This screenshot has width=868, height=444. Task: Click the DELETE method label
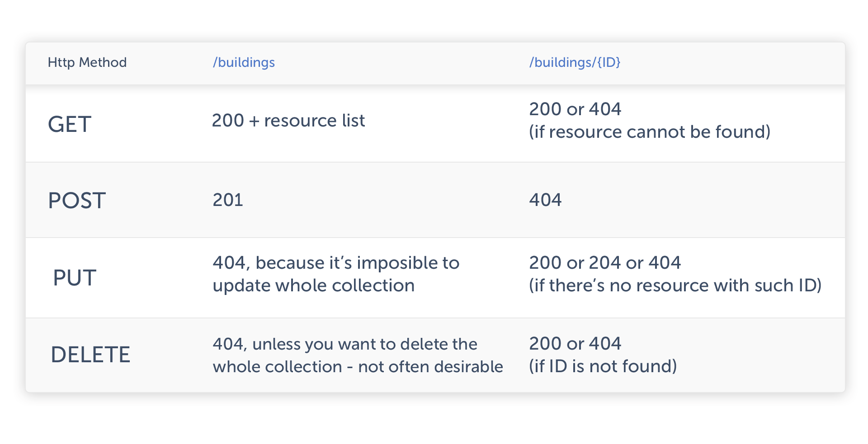click(x=90, y=355)
